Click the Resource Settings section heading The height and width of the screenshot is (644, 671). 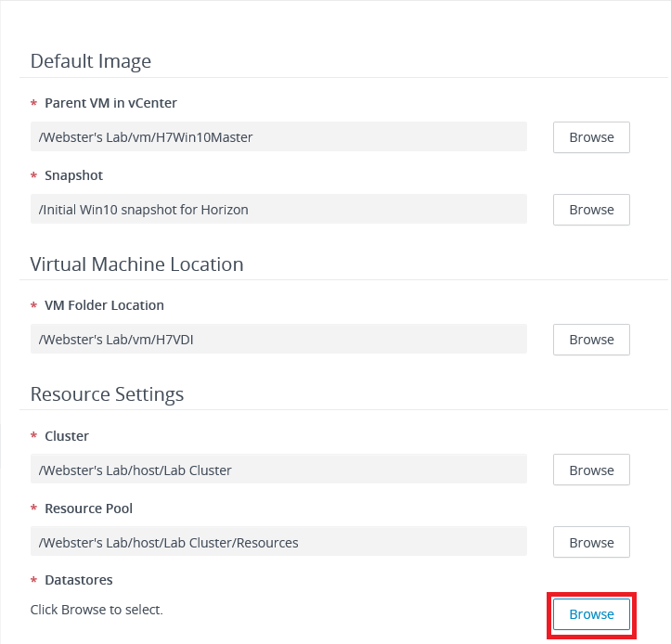[x=107, y=394]
